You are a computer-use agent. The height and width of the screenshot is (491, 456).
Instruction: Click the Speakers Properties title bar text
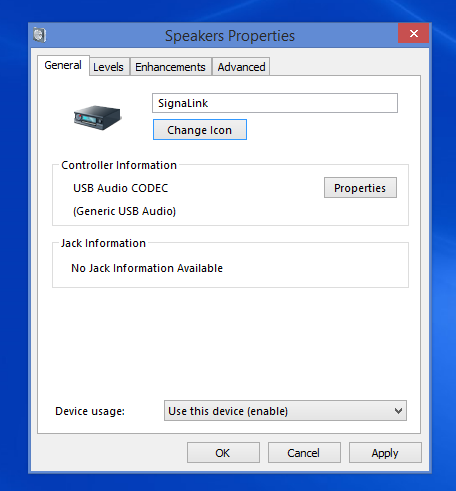point(230,36)
